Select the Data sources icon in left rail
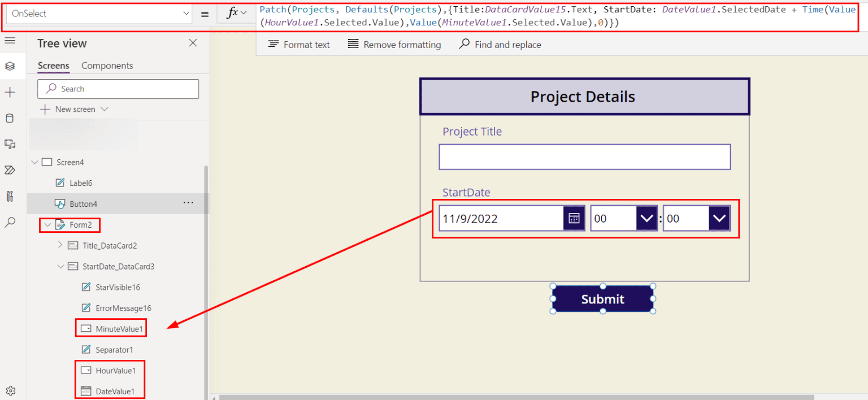868x400 pixels. pyautogui.click(x=10, y=118)
